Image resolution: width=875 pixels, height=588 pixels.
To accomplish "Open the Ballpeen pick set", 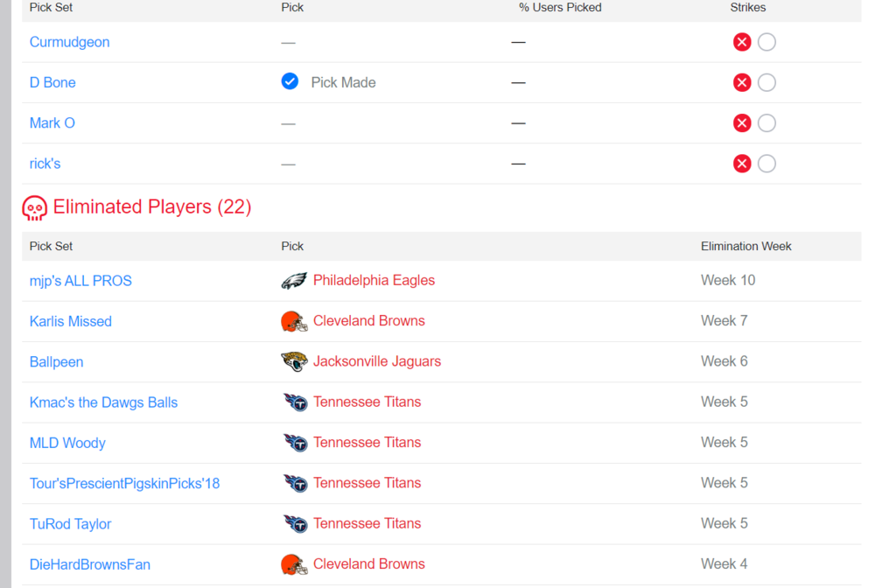I will click(x=56, y=362).
